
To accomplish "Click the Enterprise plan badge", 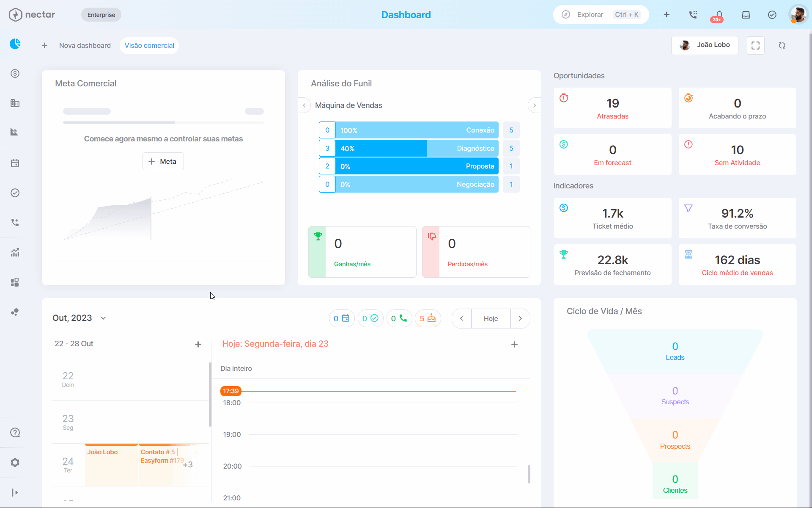I will [101, 15].
